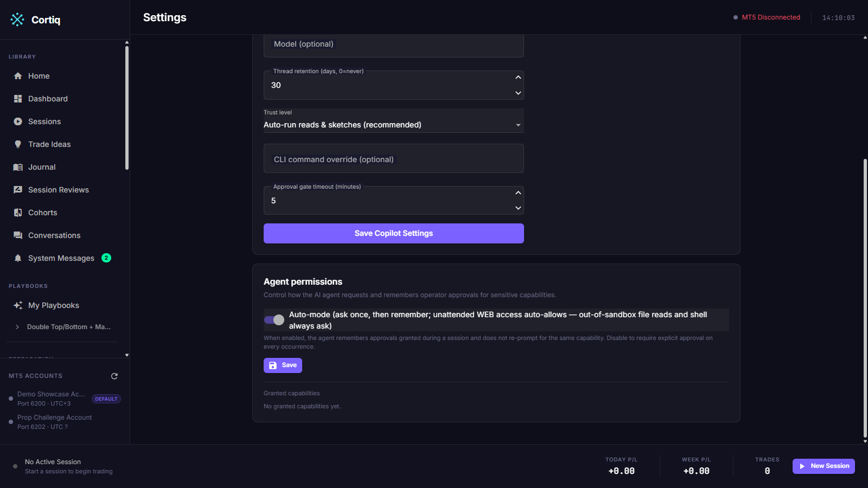This screenshot has height=488, width=868.
Task: Click the DEFAULT account badge
Action: (106, 399)
